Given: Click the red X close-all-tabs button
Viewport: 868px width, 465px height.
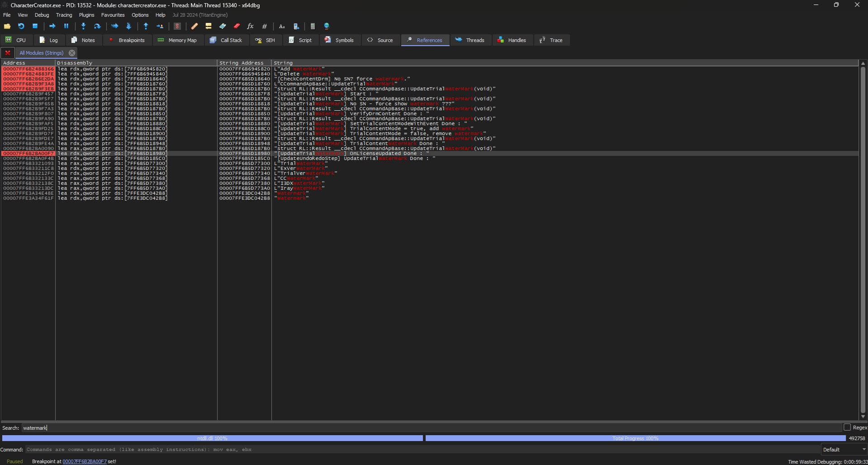Looking at the screenshot, I should pos(8,53).
